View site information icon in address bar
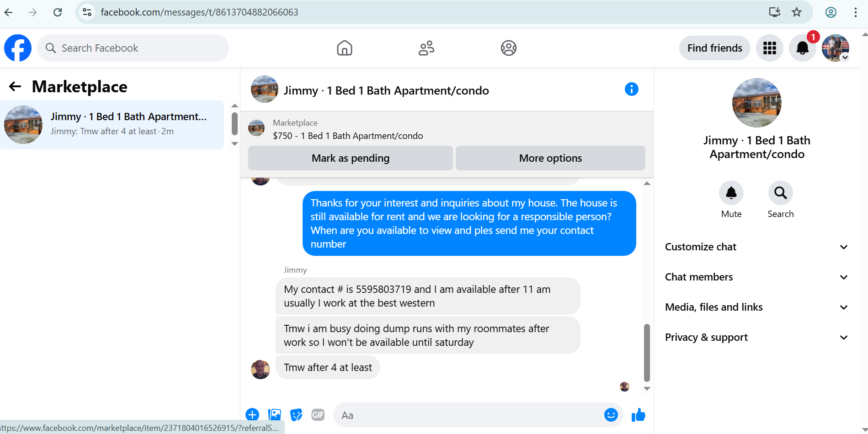 click(x=87, y=12)
